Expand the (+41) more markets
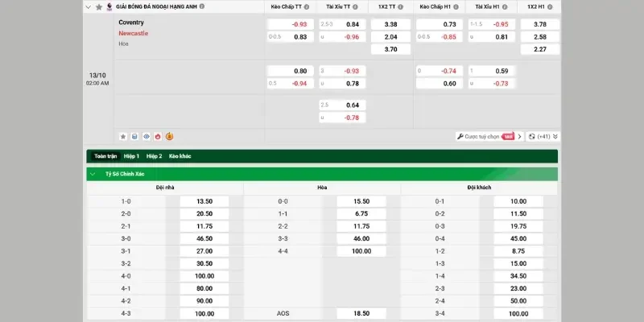 click(543, 136)
